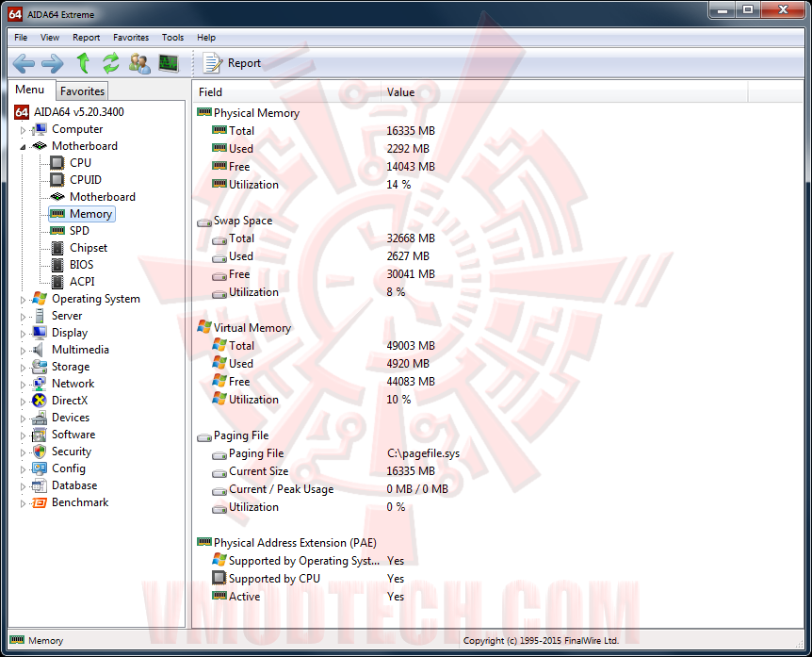Image resolution: width=812 pixels, height=657 pixels.
Task: Select the Virtual Memory group header
Action: (252, 328)
